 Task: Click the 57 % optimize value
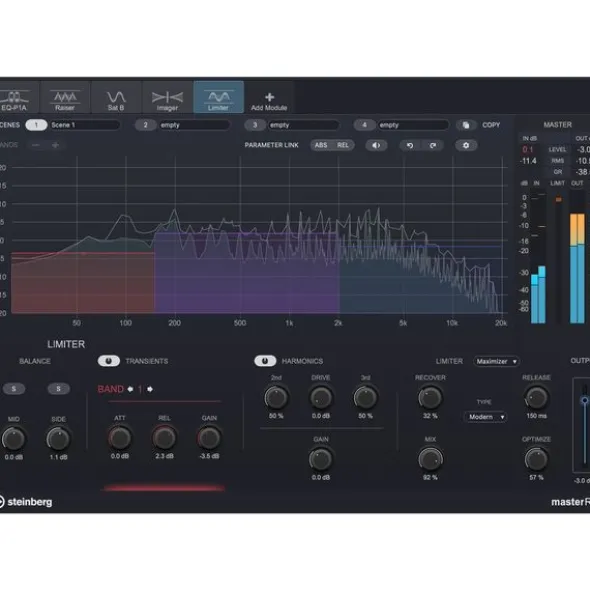coord(536,478)
